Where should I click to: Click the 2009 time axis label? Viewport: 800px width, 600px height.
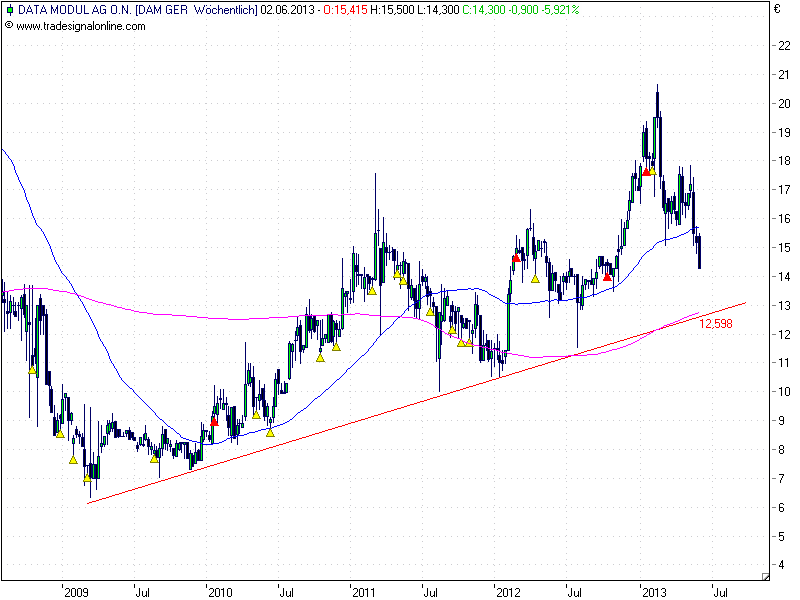point(77,592)
